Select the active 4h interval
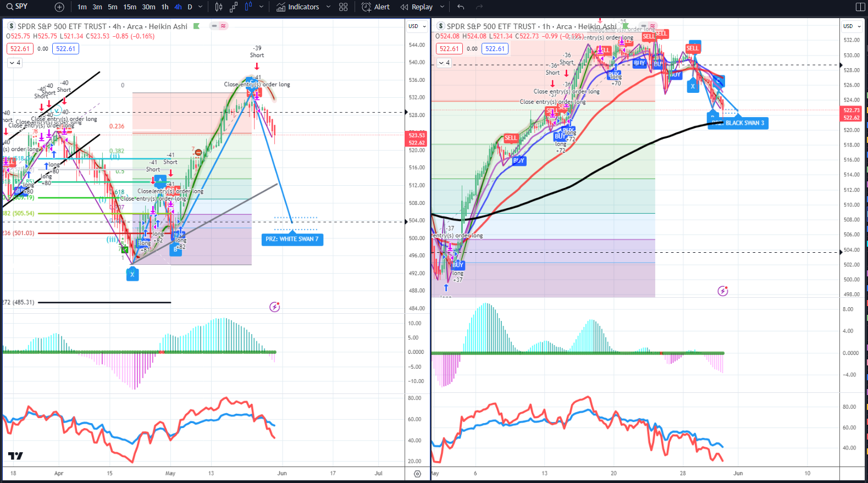 pyautogui.click(x=178, y=7)
